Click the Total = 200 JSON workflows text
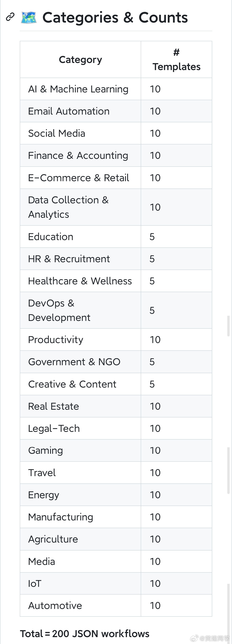 [85, 634]
